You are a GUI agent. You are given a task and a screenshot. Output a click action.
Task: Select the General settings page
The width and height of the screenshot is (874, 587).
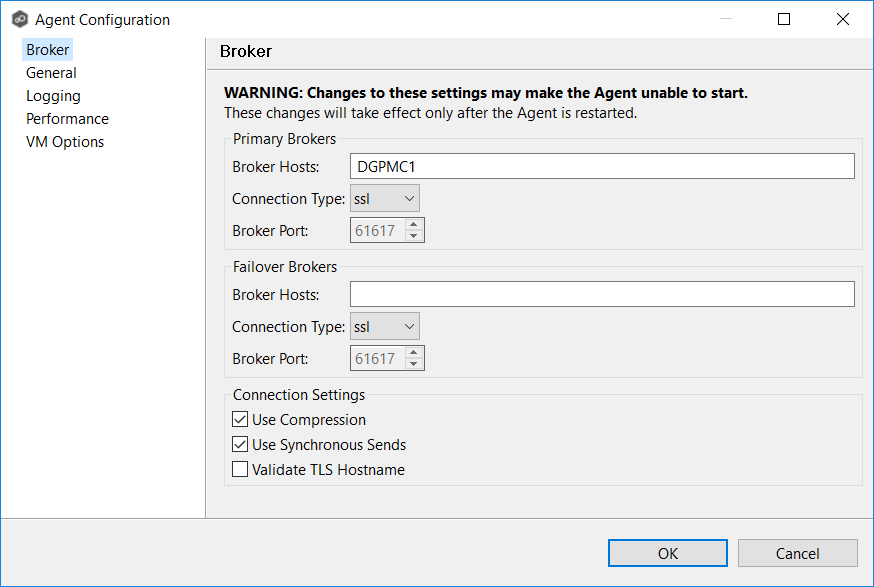pos(51,73)
